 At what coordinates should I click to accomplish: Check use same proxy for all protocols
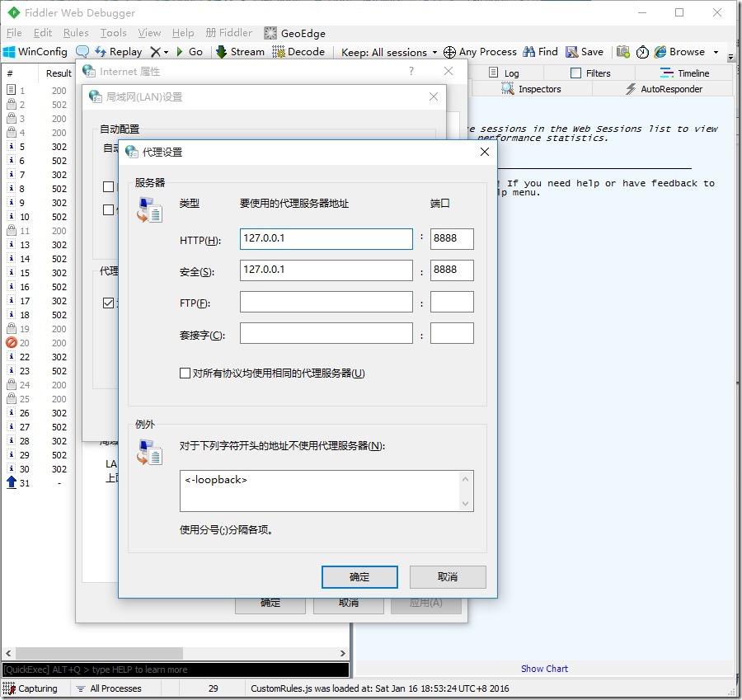pyautogui.click(x=185, y=373)
